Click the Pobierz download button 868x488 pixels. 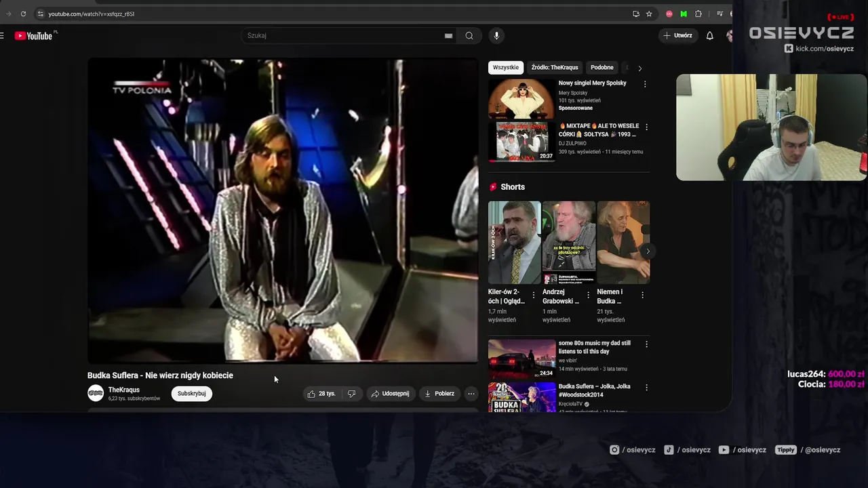point(439,394)
